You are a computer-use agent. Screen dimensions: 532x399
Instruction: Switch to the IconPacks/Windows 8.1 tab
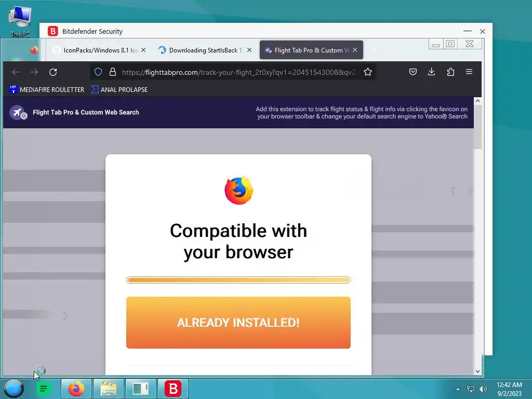98,50
